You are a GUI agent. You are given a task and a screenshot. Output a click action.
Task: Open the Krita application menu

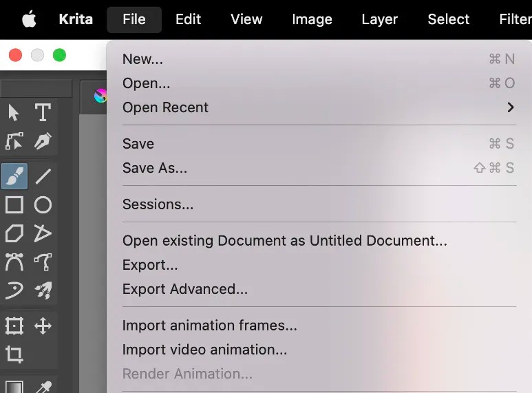(x=76, y=19)
